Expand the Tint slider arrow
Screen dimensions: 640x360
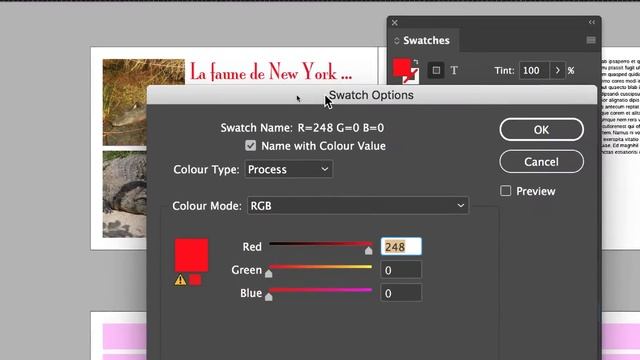point(557,71)
